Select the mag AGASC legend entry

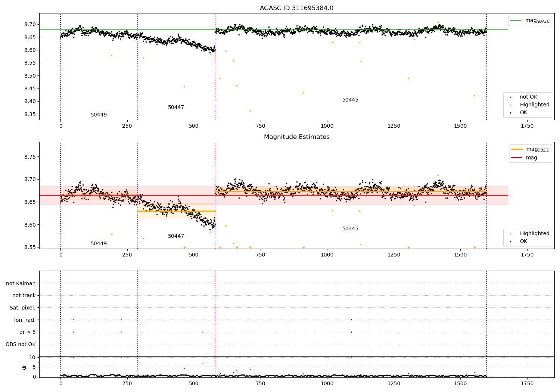(x=537, y=21)
